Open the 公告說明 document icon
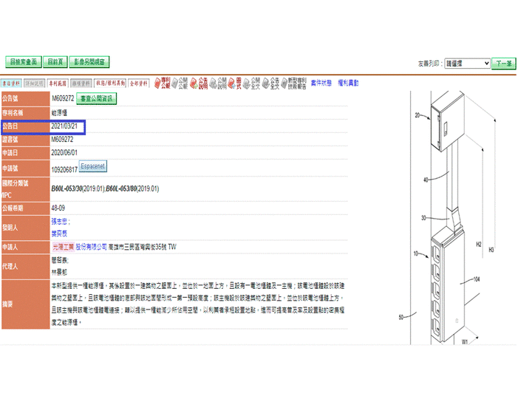Viewport: 532px width, 399px height. click(199, 83)
